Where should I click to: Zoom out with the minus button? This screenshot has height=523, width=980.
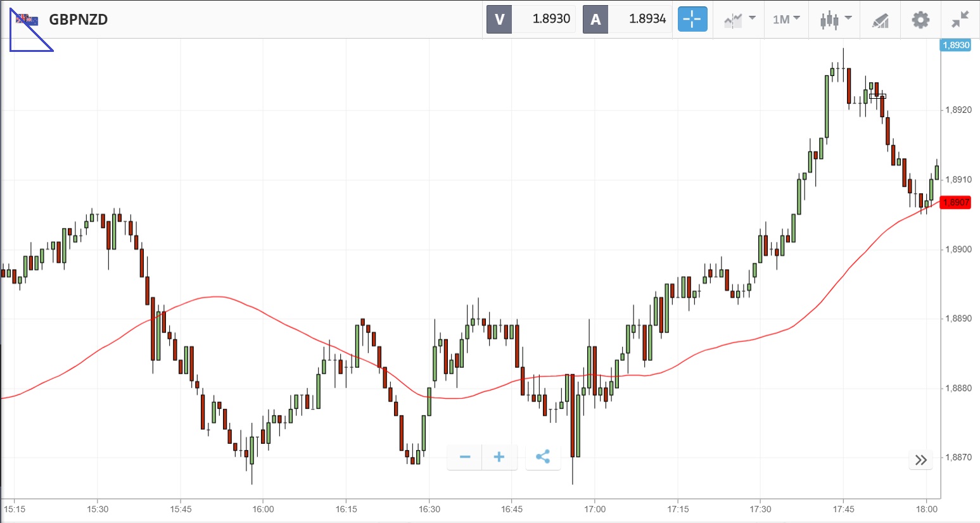[465, 457]
